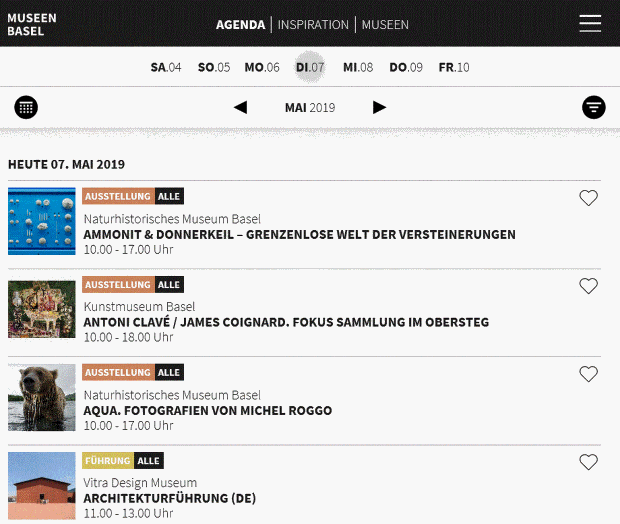Click ALLE tag on Antoni Clavé event
Viewport: 620px width, 524px height.
pos(169,284)
